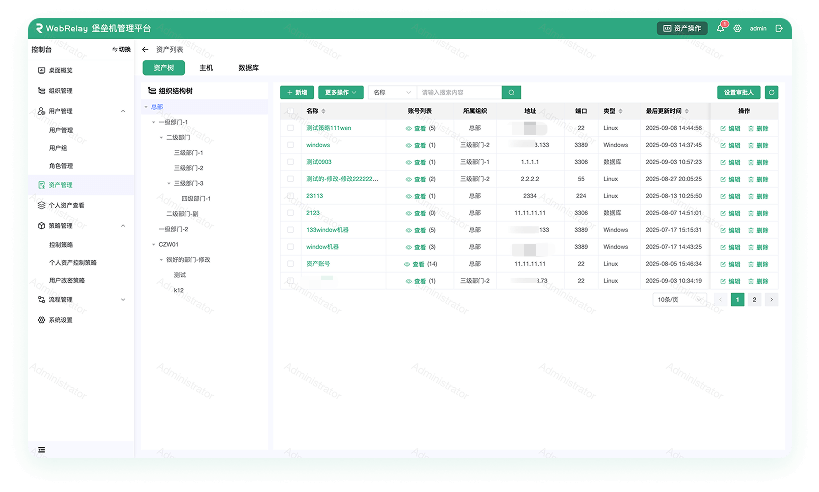This screenshot has height=492, width=819.
Task: Select 三级部门-2 in the organization tree
Action: (x=189, y=168)
